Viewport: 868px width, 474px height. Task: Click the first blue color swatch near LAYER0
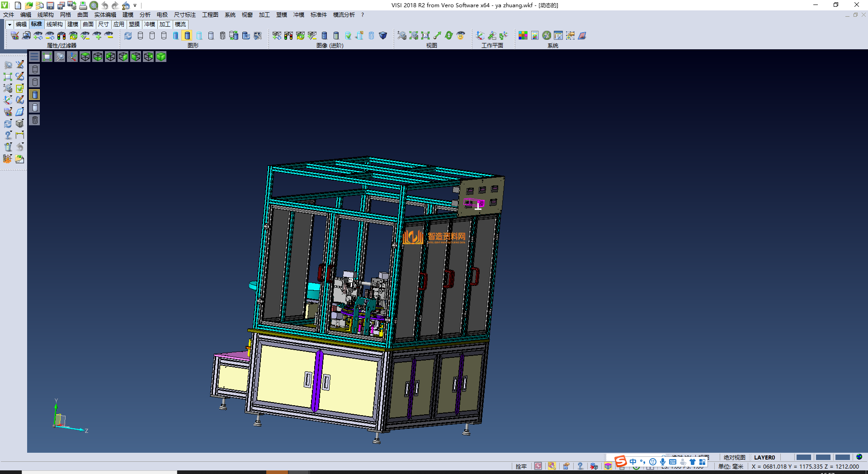803,457
